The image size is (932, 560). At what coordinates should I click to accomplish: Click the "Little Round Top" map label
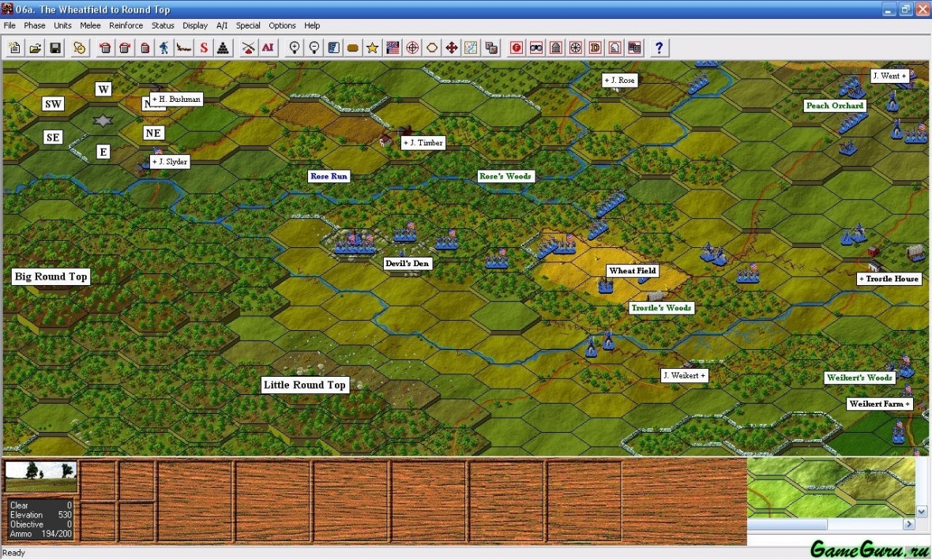pos(304,385)
